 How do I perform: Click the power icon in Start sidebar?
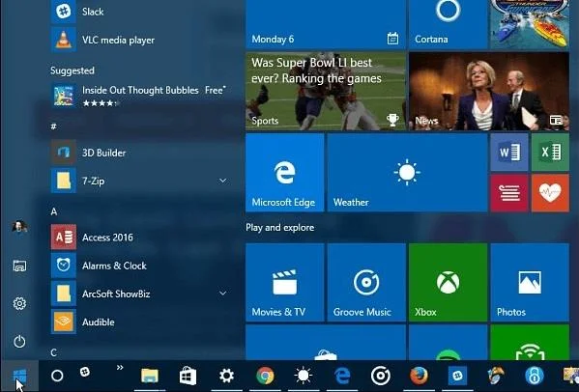(x=19, y=342)
